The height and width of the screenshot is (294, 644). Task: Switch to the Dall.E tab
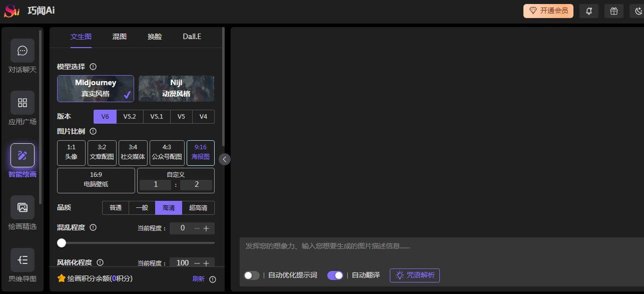pos(192,37)
